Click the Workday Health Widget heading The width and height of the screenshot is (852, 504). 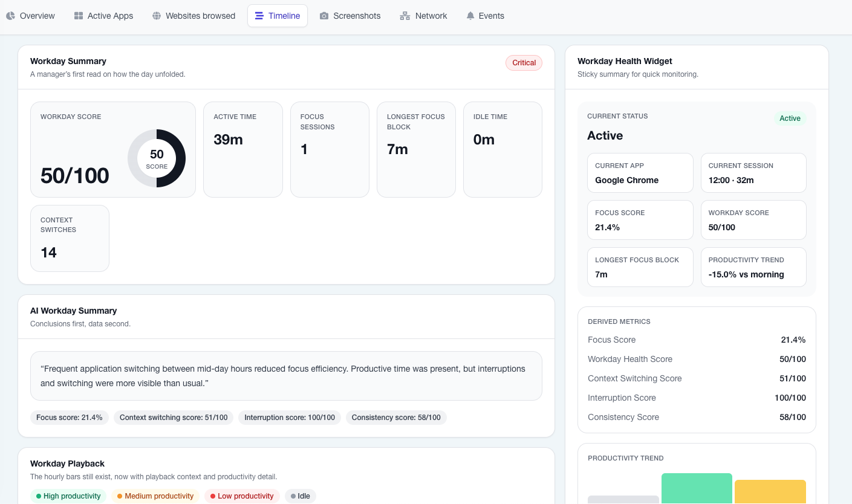[x=625, y=61]
